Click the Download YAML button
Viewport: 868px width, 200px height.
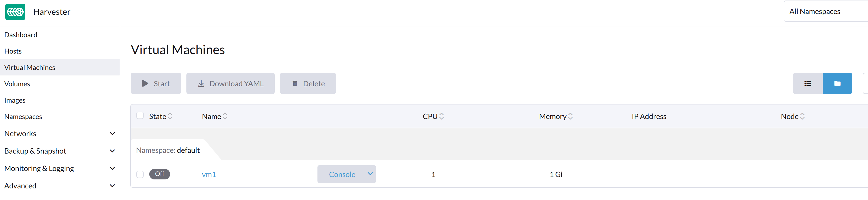coord(230,84)
